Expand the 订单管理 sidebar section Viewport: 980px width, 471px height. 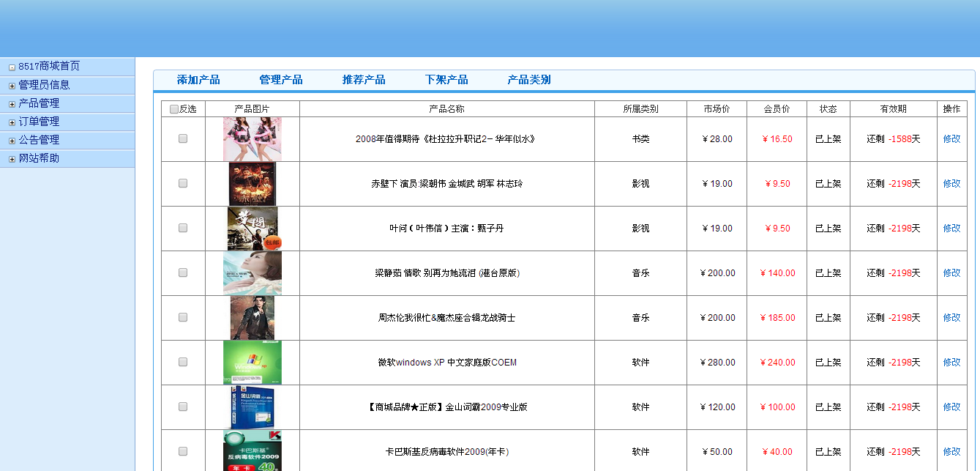point(12,122)
